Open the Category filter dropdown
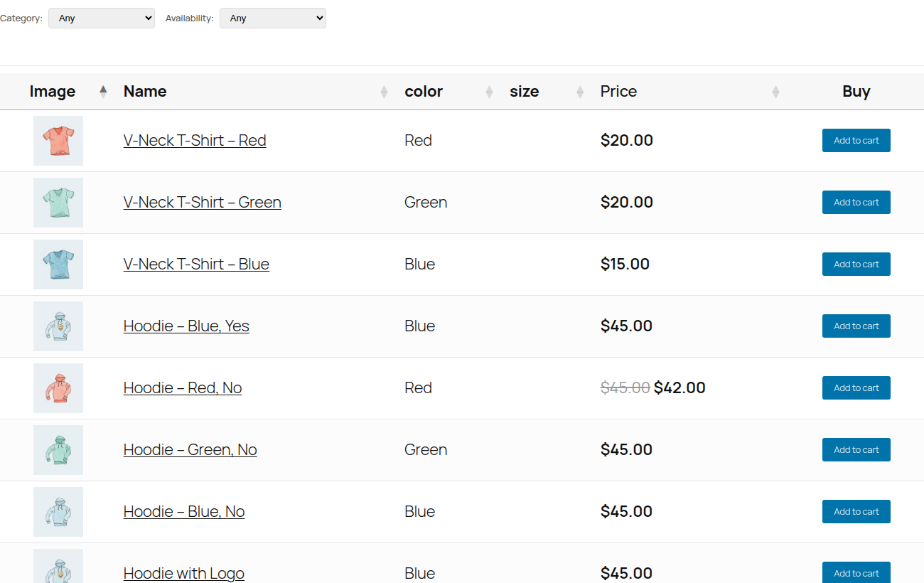The image size is (924, 583). [102, 18]
